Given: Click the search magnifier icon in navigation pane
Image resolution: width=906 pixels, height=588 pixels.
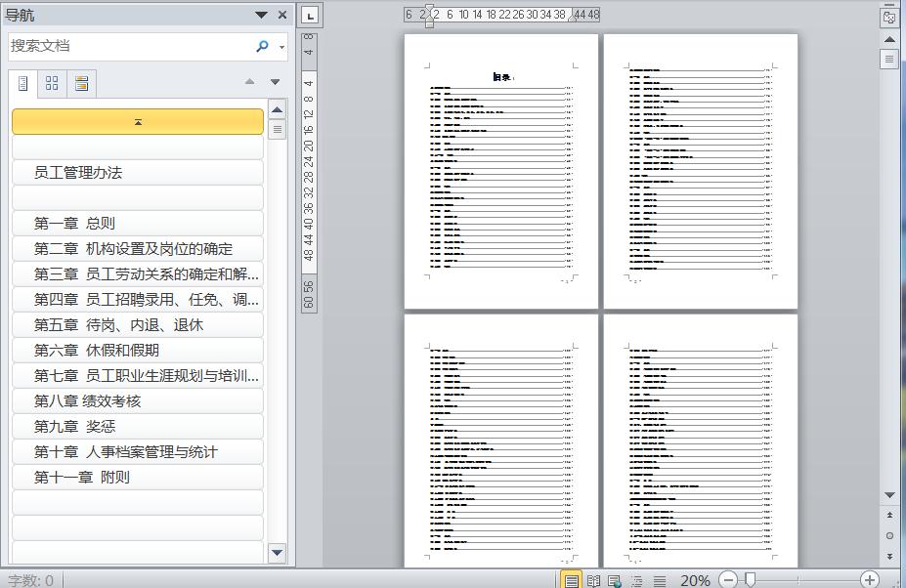Looking at the screenshot, I should coord(261,44).
